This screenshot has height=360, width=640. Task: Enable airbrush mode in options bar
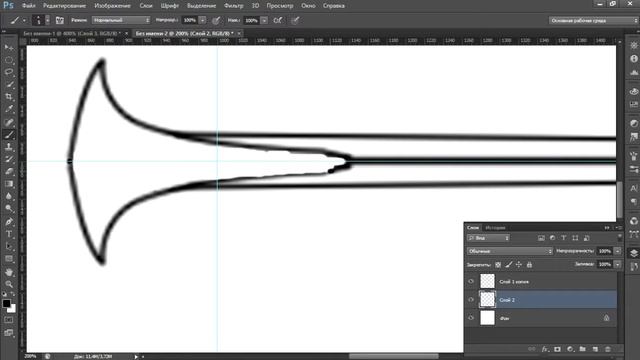278,20
